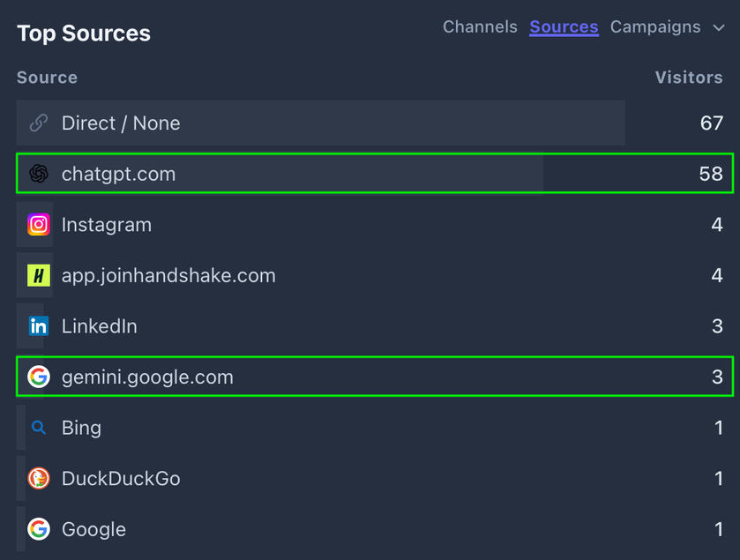Click the LinkedIn logo icon
Image resolution: width=740 pixels, height=560 pixels.
pos(38,326)
